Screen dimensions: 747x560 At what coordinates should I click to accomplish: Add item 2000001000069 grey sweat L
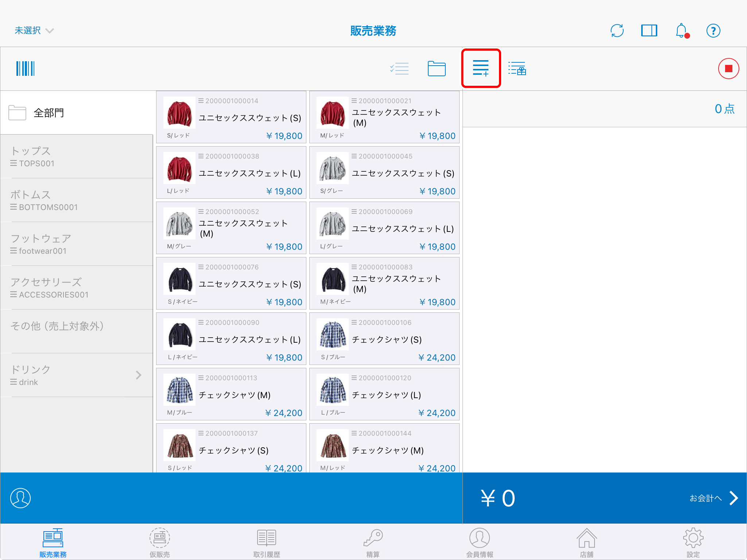pos(384,228)
